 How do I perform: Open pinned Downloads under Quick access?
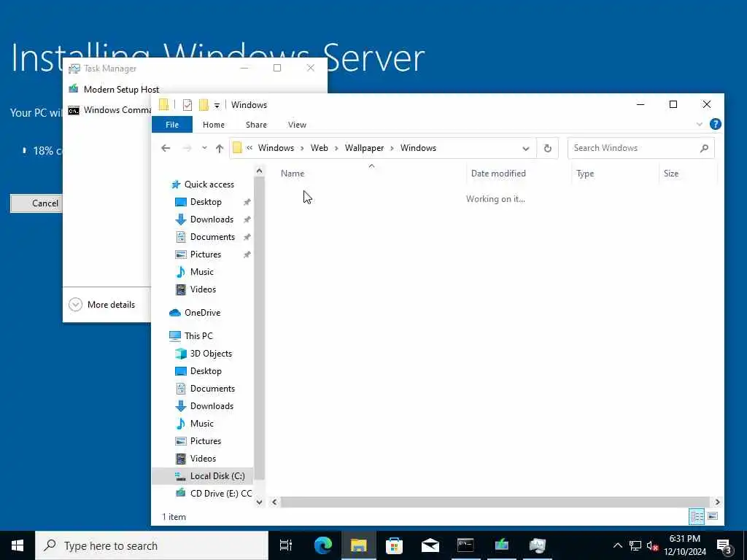coord(212,219)
